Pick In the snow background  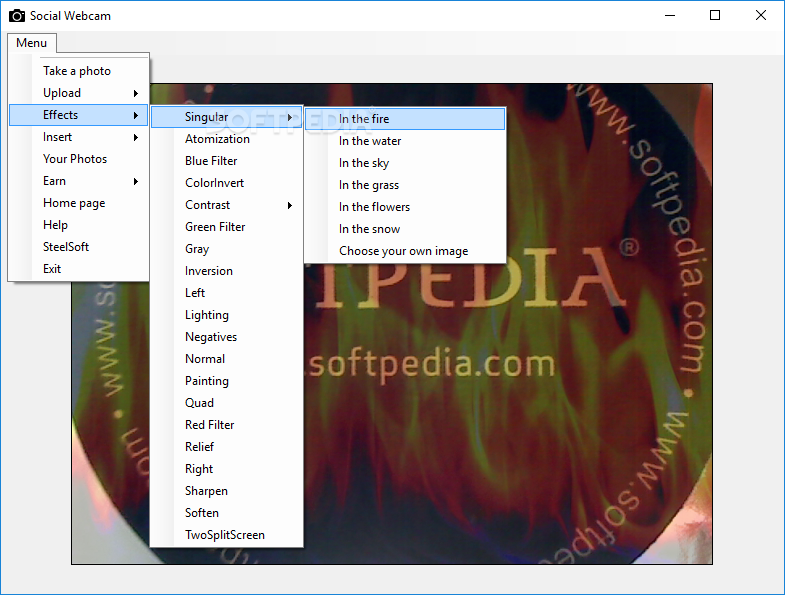click(x=405, y=229)
